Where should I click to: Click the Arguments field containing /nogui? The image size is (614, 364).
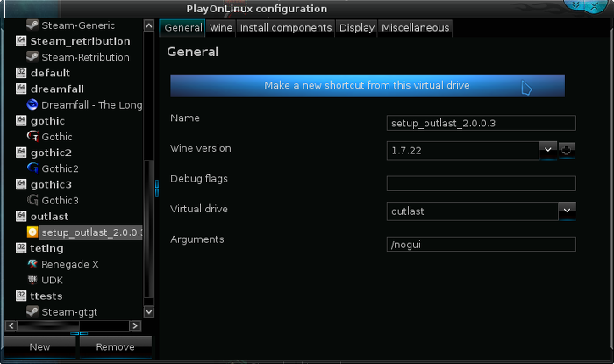pyautogui.click(x=482, y=244)
